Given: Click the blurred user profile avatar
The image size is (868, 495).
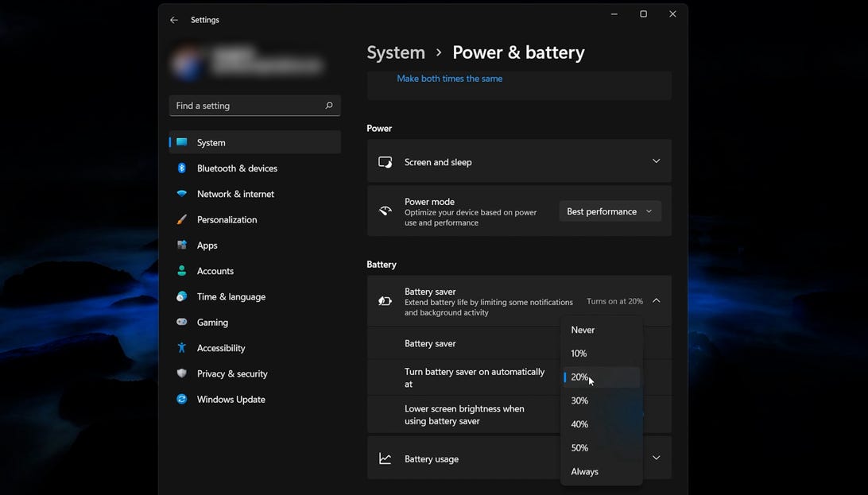Looking at the screenshot, I should [187, 64].
